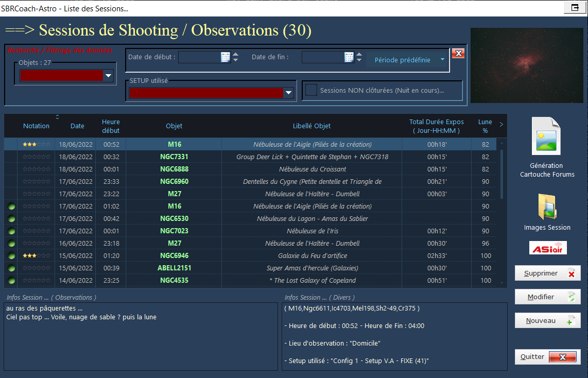Click the Observations notes text area
The height and width of the screenshot is (378, 588).
pyautogui.click(x=141, y=336)
